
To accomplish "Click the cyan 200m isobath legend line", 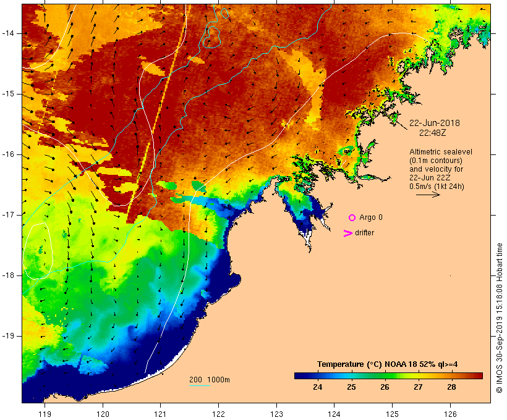I will click(x=200, y=385).
